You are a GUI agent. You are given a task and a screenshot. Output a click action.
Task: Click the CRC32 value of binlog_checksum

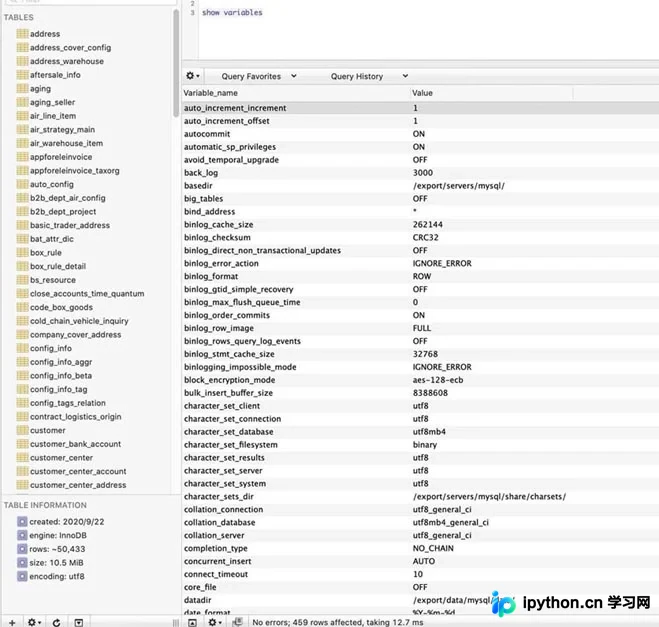(425, 237)
